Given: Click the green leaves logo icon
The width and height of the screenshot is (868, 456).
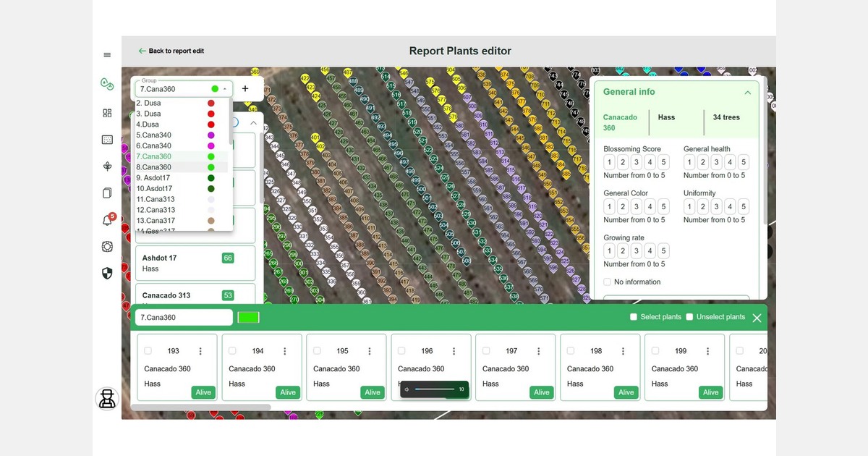Looking at the screenshot, I should coord(107,85).
